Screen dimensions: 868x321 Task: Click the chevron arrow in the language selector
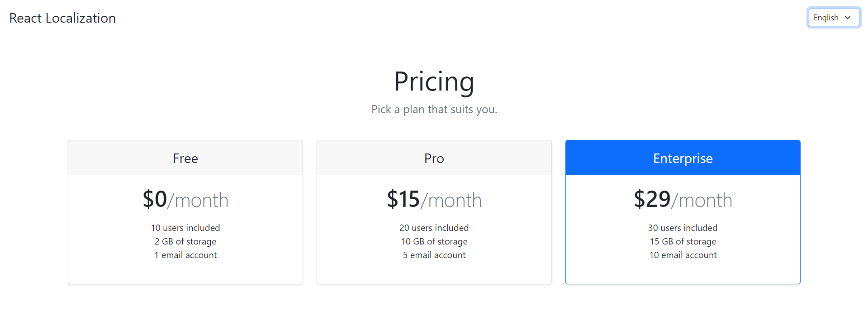point(848,18)
